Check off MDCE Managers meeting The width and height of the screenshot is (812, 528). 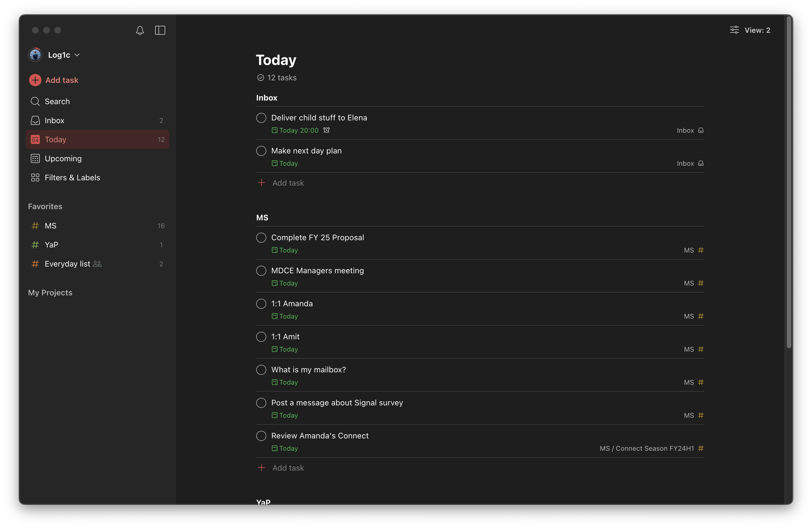coord(261,271)
